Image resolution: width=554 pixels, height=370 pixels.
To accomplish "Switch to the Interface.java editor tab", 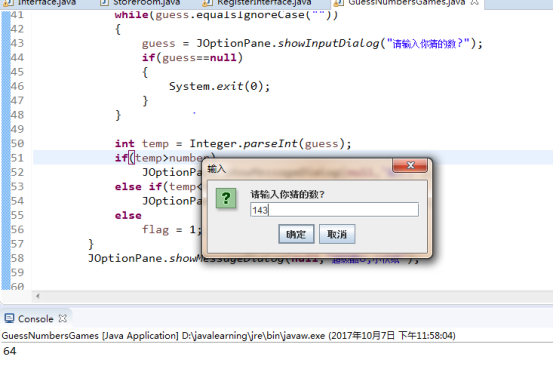I will [x=41, y=3].
